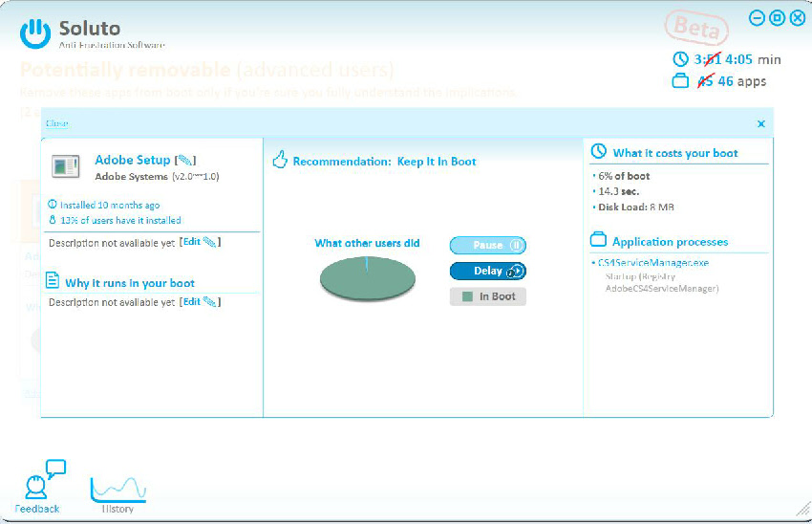The height and width of the screenshot is (524, 812).
Task: Open the History graph icon
Action: coord(118,490)
